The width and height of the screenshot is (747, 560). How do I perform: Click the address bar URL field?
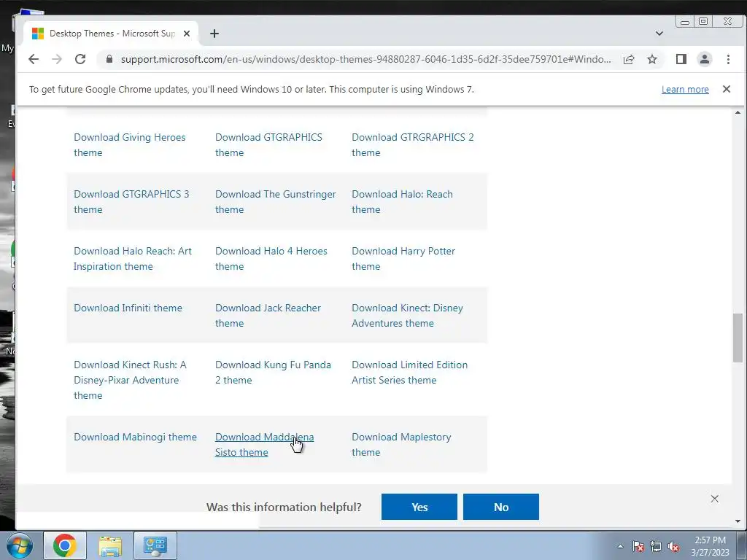365,59
